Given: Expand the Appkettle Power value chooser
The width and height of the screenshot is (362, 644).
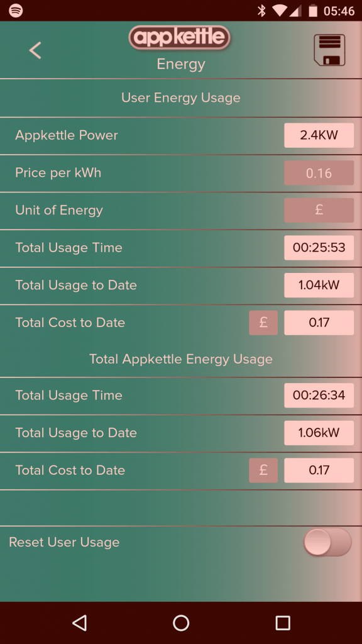Looking at the screenshot, I should 319,135.
